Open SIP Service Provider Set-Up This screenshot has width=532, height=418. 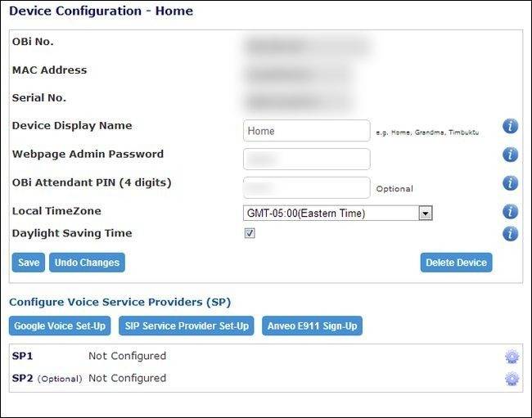coord(187,326)
